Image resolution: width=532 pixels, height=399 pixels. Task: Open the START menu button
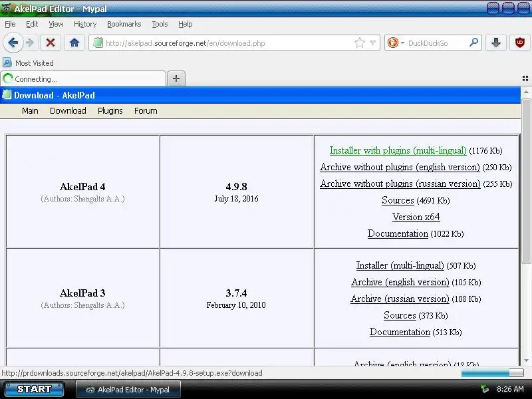tap(34, 389)
